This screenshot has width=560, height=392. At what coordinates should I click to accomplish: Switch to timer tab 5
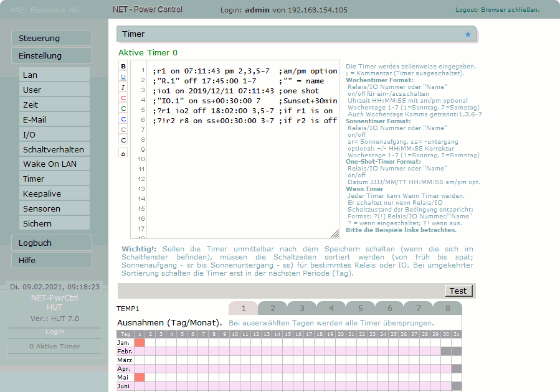point(361,308)
